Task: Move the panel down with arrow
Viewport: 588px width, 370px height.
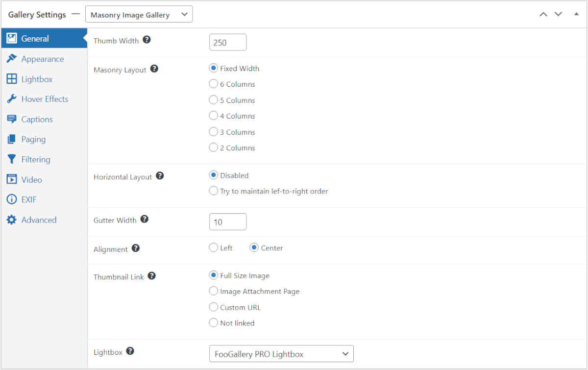Action: click(558, 14)
